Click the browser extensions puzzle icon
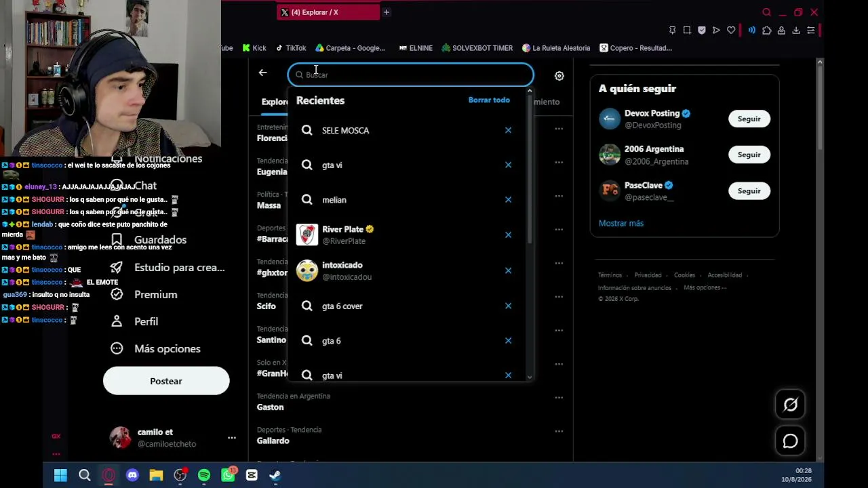Image resolution: width=868 pixels, height=488 pixels. point(766,30)
